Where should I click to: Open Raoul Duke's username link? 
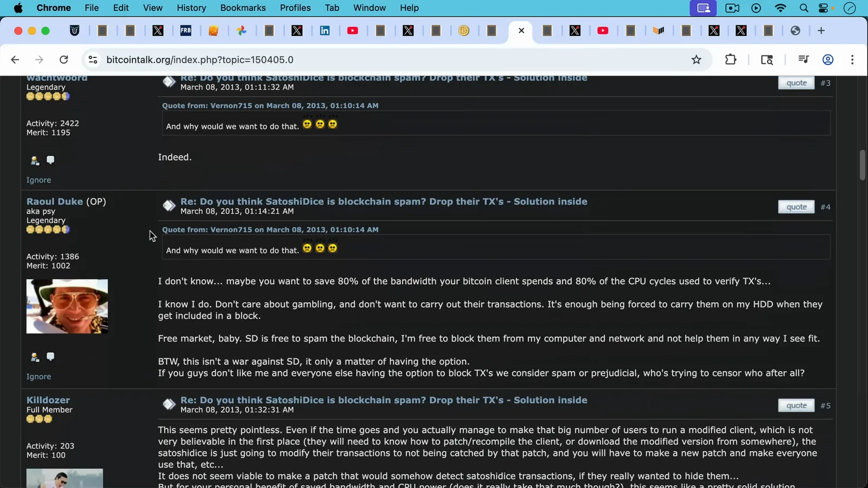click(x=55, y=202)
